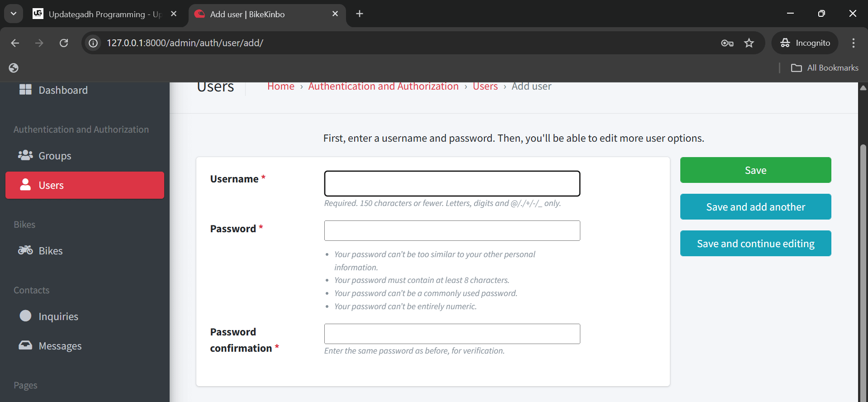Open the Chrome three-dot menu
Viewport: 868px width, 402px height.
click(853, 43)
